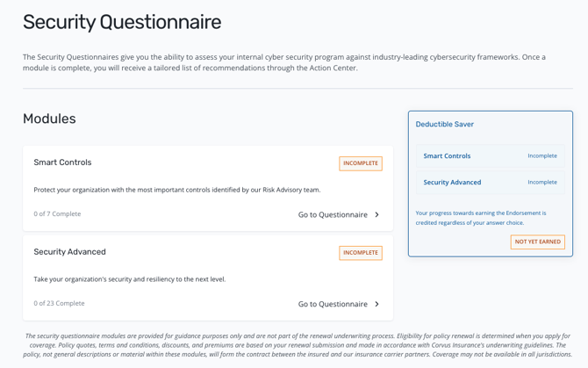Click INCOMPLETE badge on Security Advanced module

(361, 252)
